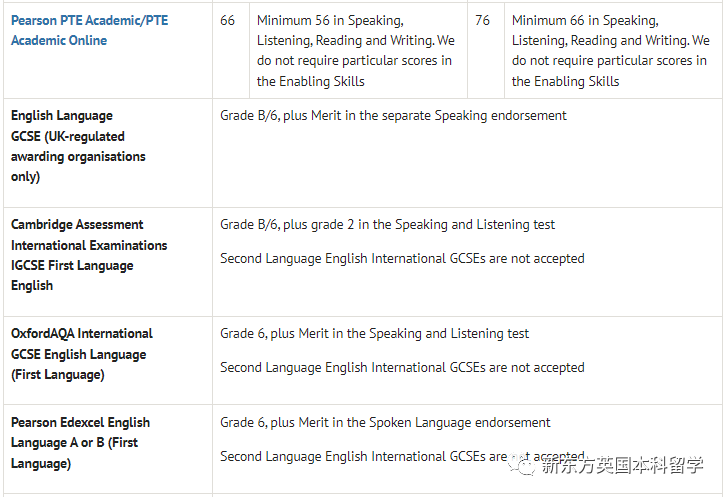This screenshot has height=497, width=727.
Task: Click the WeChat logo icon in the watermark
Action: (522, 464)
